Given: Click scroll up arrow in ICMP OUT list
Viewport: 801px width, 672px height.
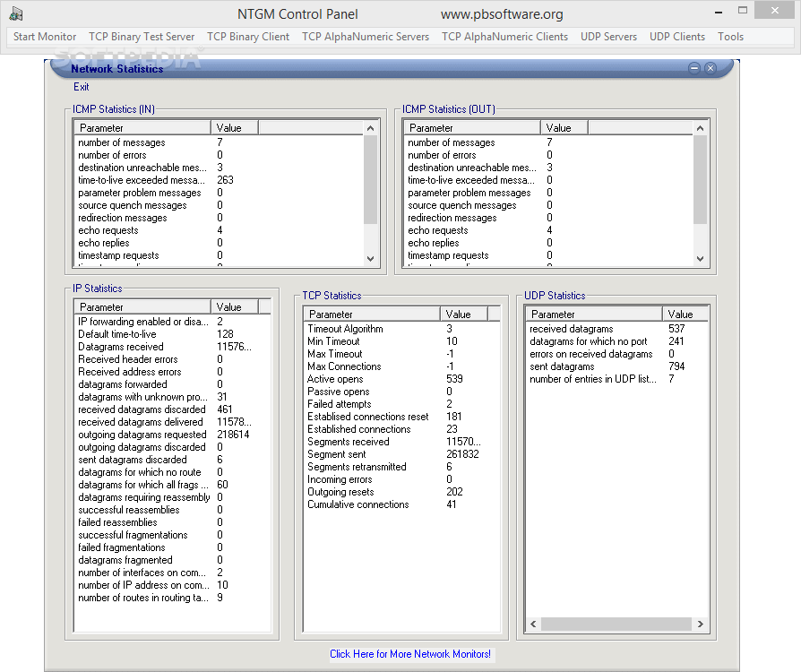Looking at the screenshot, I should pyautogui.click(x=700, y=128).
